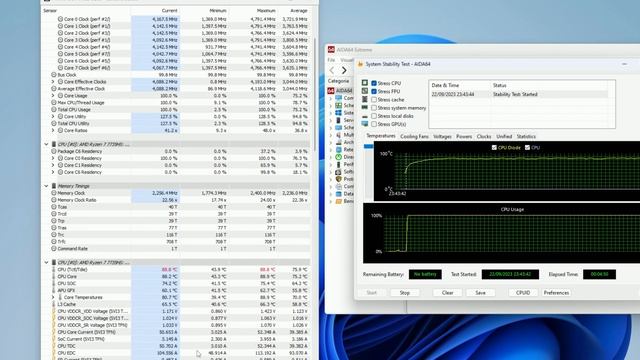Click the greyed Start button

(x=371, y=293)
